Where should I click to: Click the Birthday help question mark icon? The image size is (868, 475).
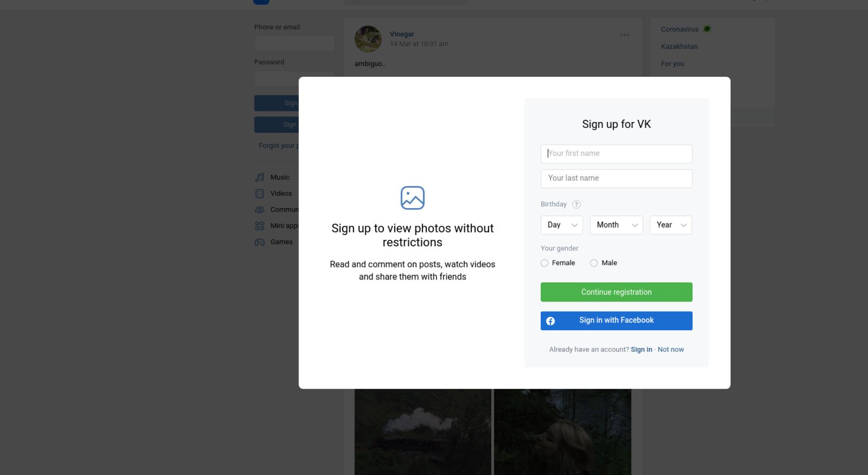tap(576, 204)
